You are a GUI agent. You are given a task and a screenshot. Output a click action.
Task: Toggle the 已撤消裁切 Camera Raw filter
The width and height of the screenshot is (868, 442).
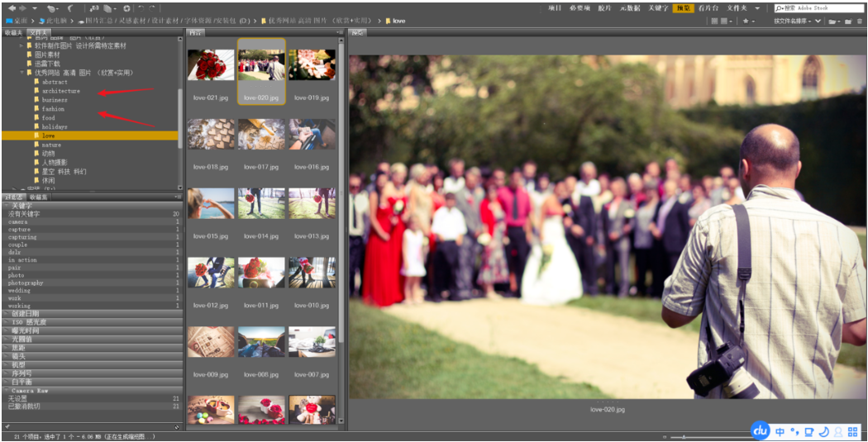coord(92,406)
